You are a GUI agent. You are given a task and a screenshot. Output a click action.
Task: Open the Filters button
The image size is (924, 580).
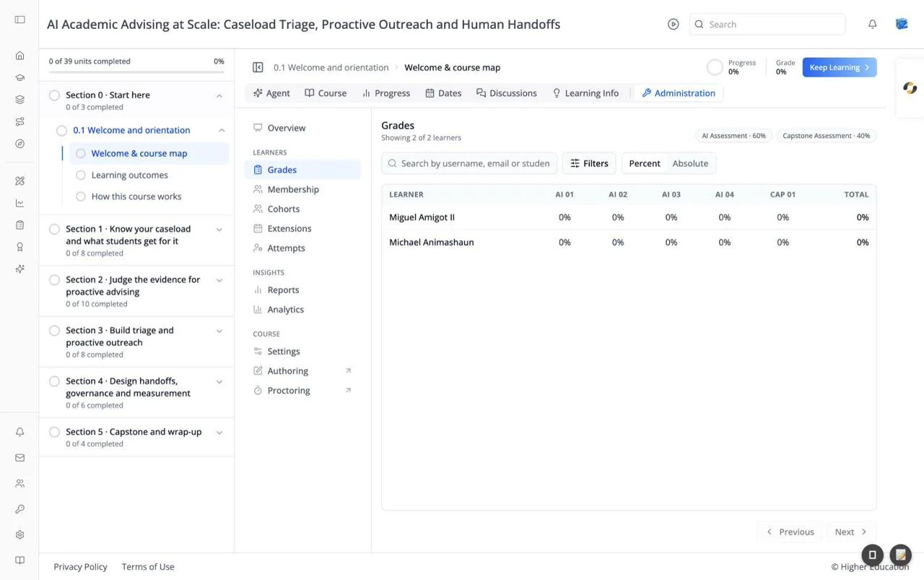coord(589,163)
